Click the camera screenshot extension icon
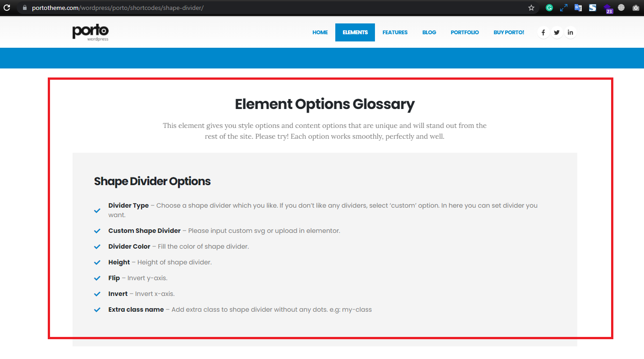The image size is (644, 359). pyautogui.click(x=636, y=8)
